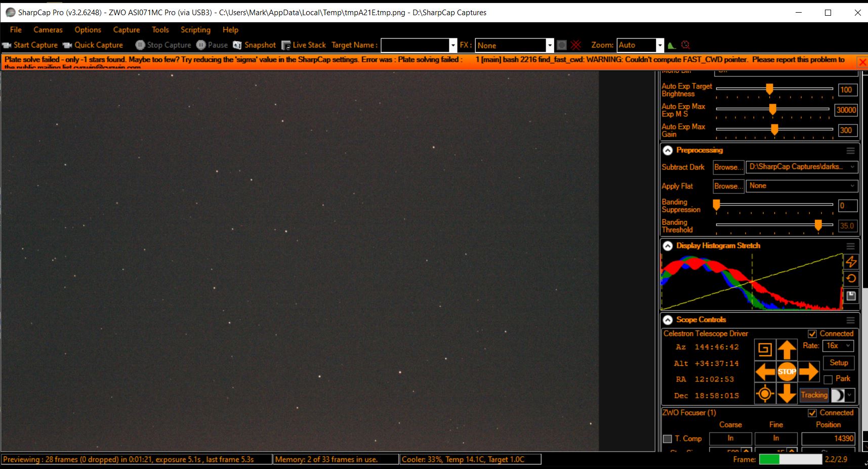
Task: Collapse the Scope Controls section
Action: pos(668,320)
